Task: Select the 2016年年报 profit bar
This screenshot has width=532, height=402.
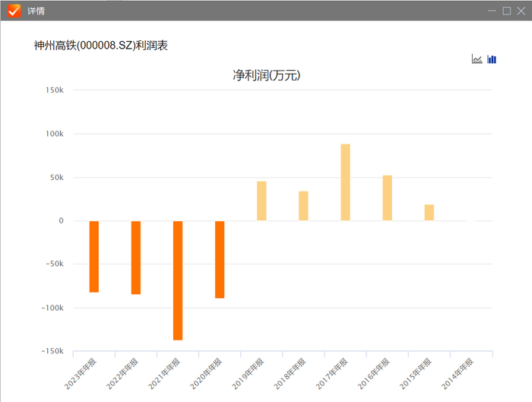Action: point(387,198)
